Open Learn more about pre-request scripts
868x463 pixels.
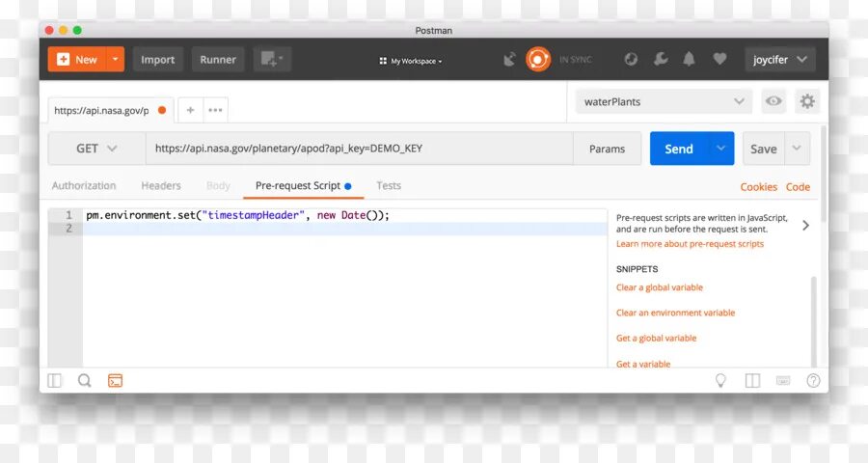coord(690,244)
